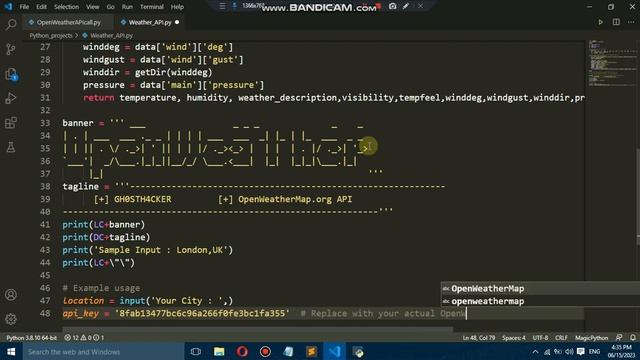Select Python 3.8.10 64-bit interpreter
640x360 pixels.
(31, 338)
